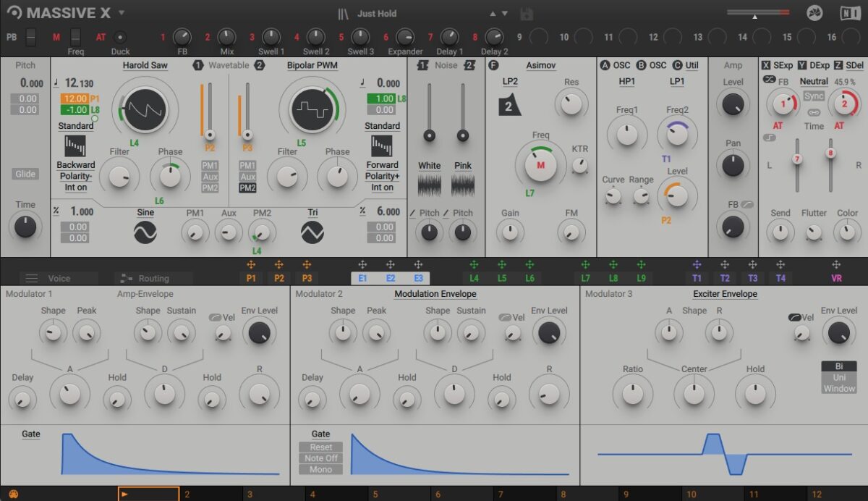Click the amp FB curve icon
This screenshot has height=501, width=868.
(746, 205)
